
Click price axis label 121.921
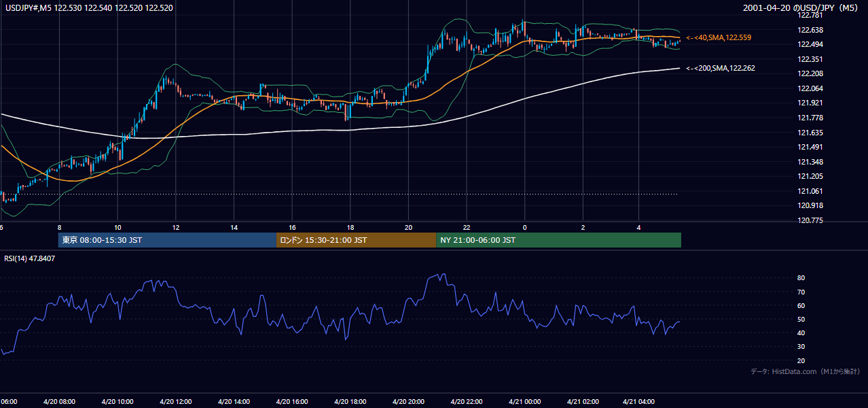pos(810,103)
